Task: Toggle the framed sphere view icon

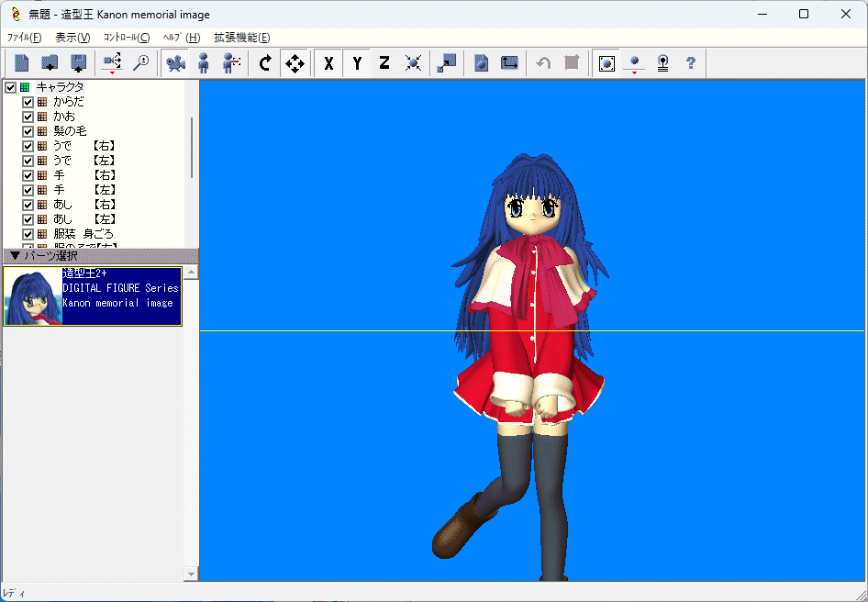Action: (x=606, y=63)
